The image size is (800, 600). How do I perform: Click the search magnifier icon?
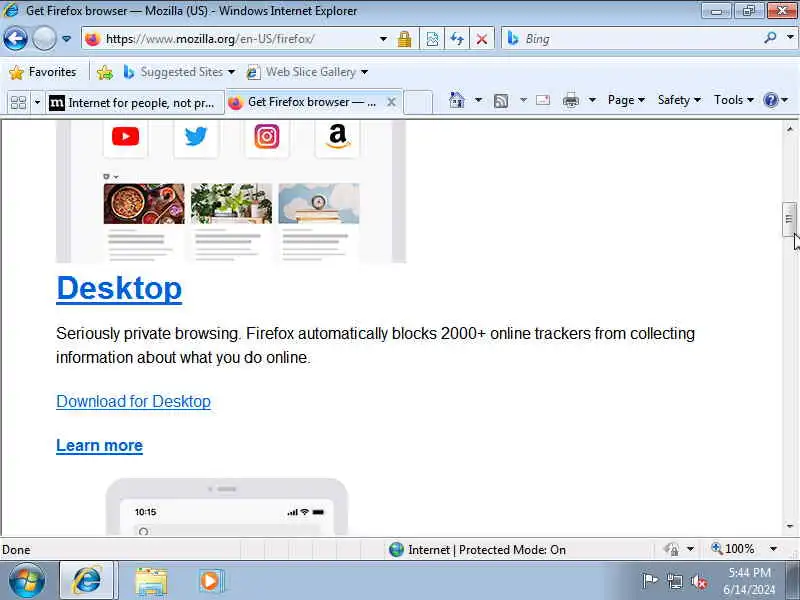[770, 38]
